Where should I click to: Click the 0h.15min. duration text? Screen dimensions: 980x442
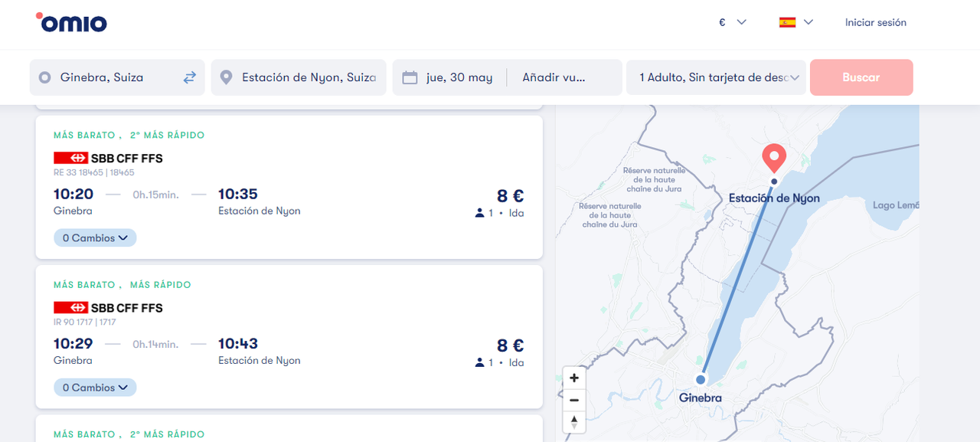tap(155, 195)
